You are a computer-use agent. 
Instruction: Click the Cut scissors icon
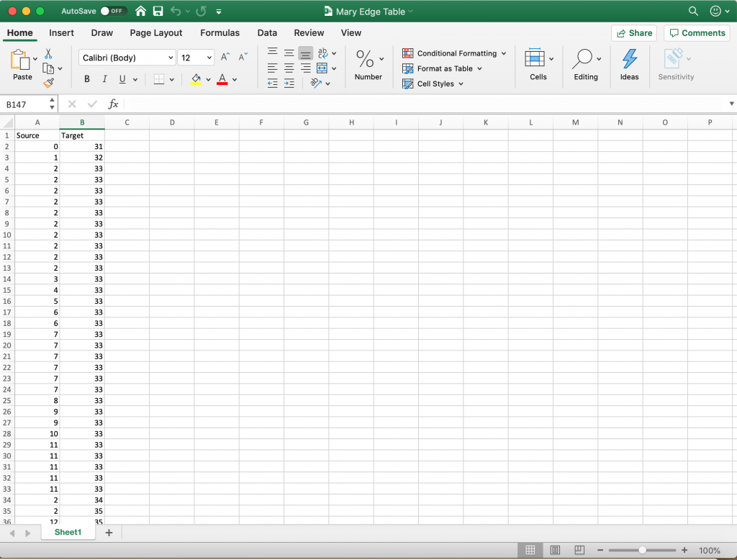48,54
